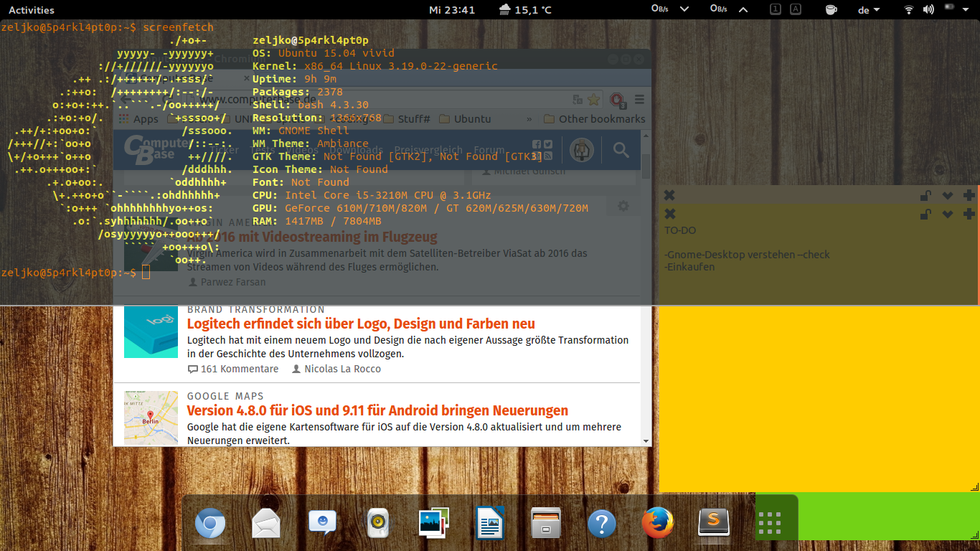Screen dimensions: 980x551
Task: Launch LibreOffice Writer from the dock
Action: point(490,523)
